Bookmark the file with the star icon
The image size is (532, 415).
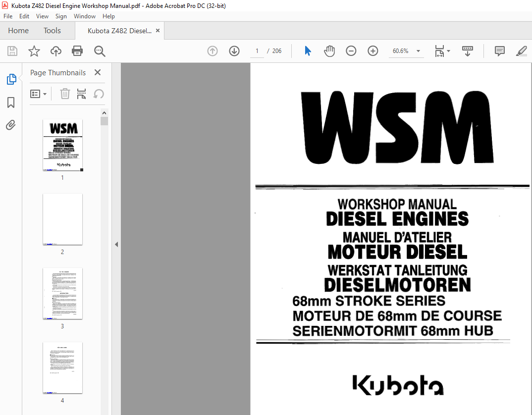click(x=34, y=51)
